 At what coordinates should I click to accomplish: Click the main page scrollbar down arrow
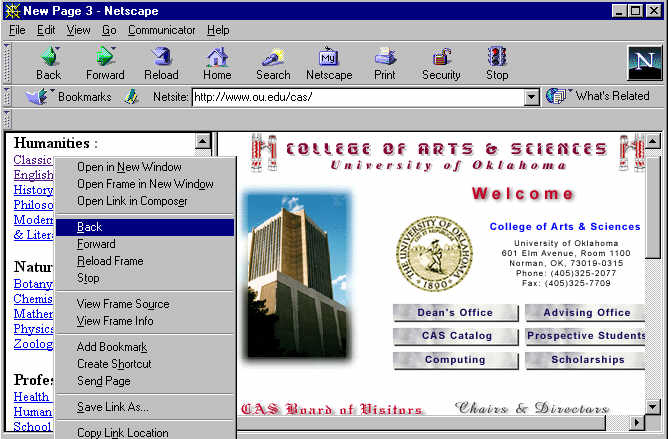pyautogui.click(x=654, y=406)
